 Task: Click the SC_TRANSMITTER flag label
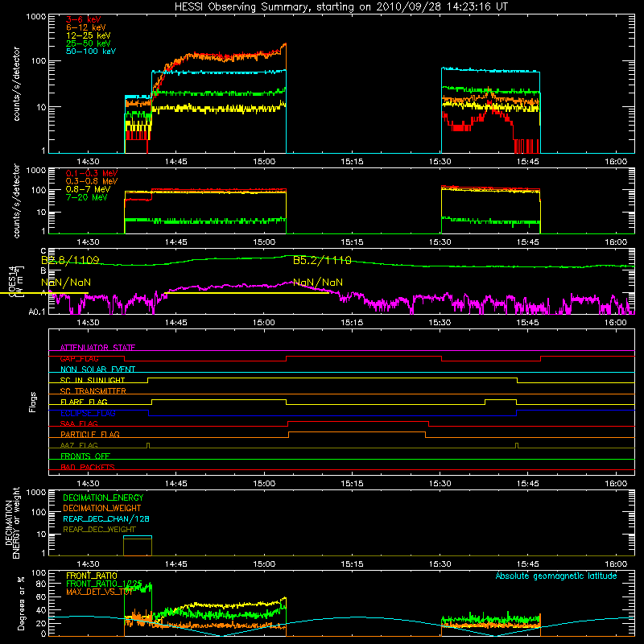tap(93, 391)
